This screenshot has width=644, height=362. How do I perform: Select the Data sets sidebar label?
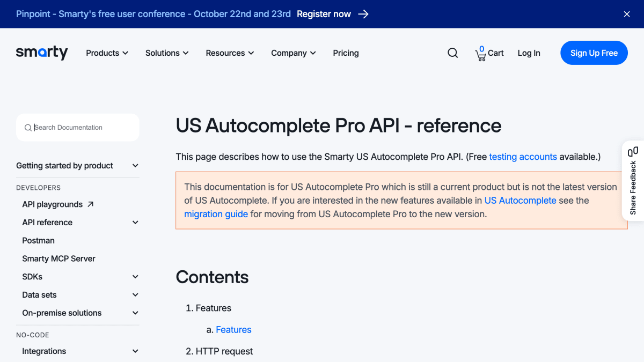(39, 295)
